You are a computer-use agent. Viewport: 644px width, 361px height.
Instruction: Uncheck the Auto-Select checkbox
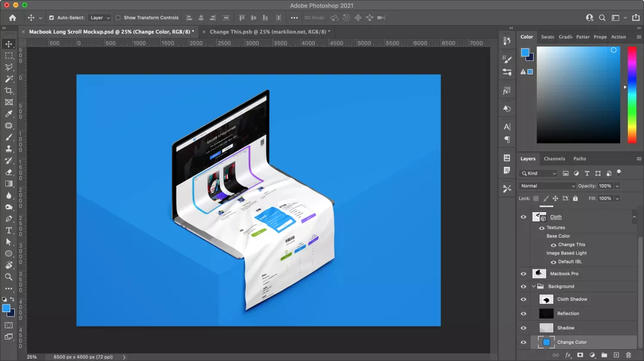tap(51, 18)
